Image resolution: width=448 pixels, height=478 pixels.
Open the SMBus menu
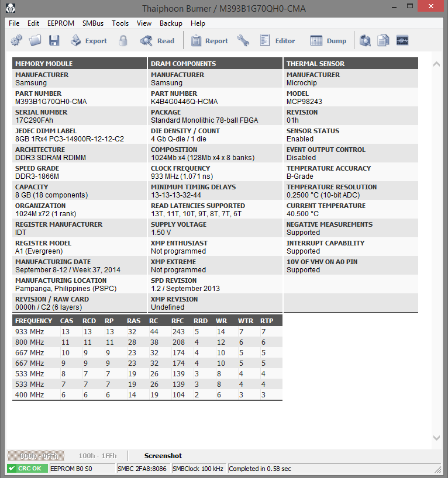coord(93,23)
